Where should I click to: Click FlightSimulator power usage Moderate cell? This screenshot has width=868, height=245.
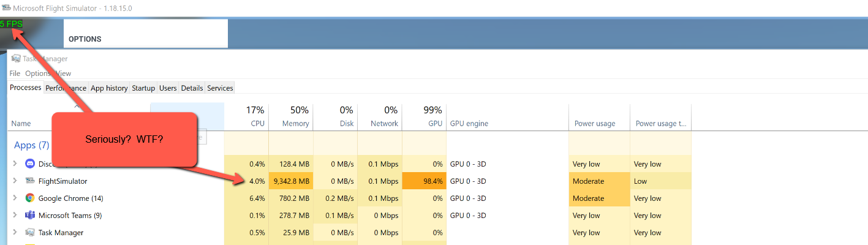(x=599, y=181)
